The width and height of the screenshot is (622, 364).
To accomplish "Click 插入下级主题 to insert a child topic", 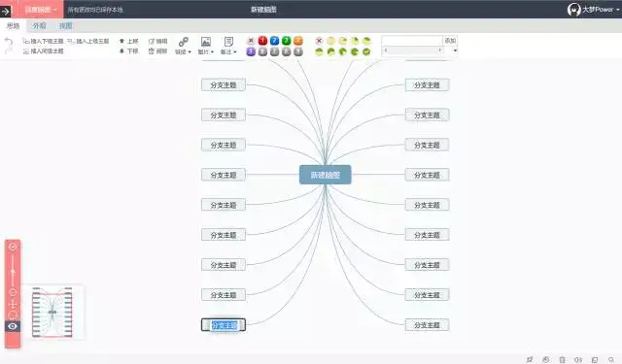I will [x=43, y=41].
